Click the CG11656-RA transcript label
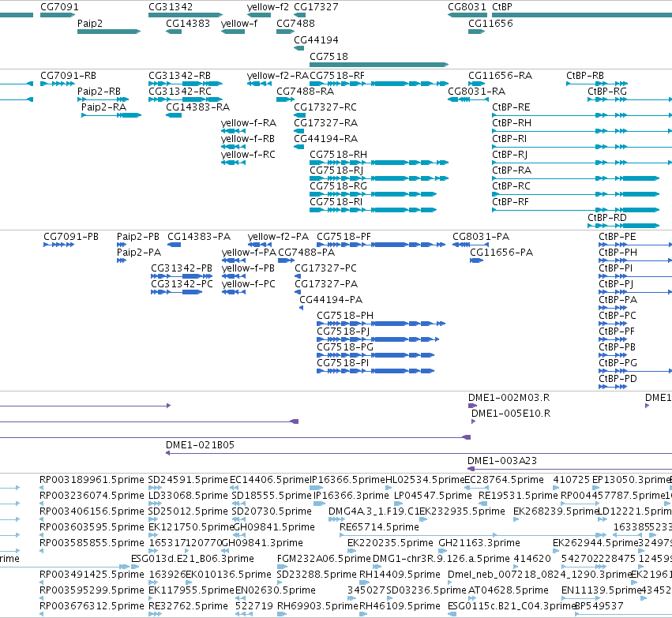 (500, 76)
